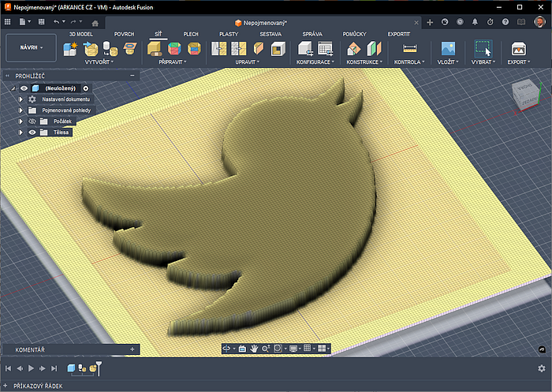This screenshot has width=552, height=392.
Task: Toggle visibility of (Neuložený) root component
Action: click(x=24, y=88)
